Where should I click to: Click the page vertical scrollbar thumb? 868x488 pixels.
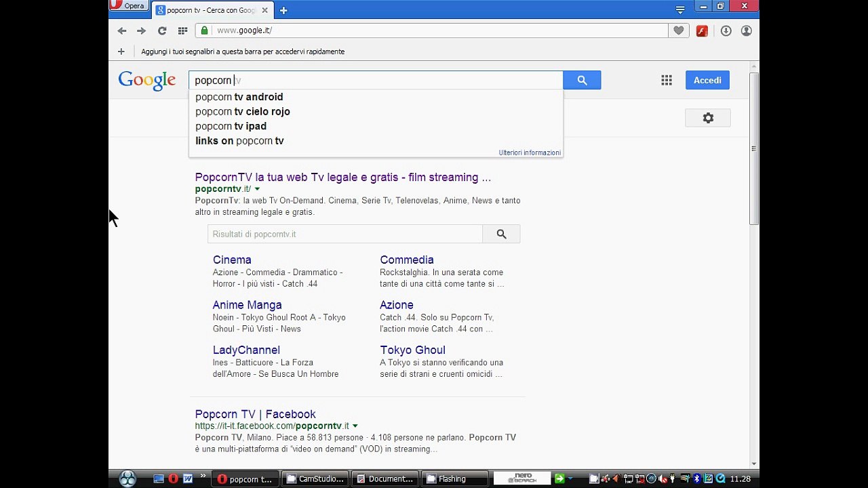coord(754,149)
